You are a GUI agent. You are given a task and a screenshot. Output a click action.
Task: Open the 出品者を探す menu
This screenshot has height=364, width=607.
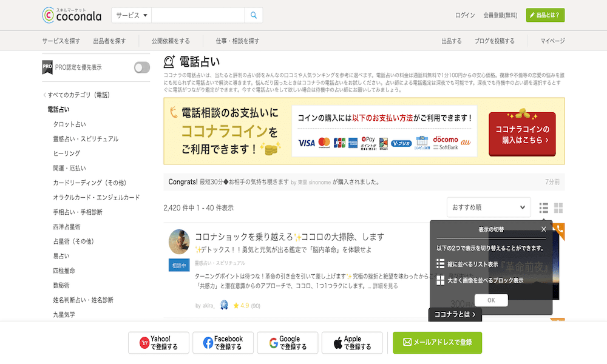(x=109, y=41)
